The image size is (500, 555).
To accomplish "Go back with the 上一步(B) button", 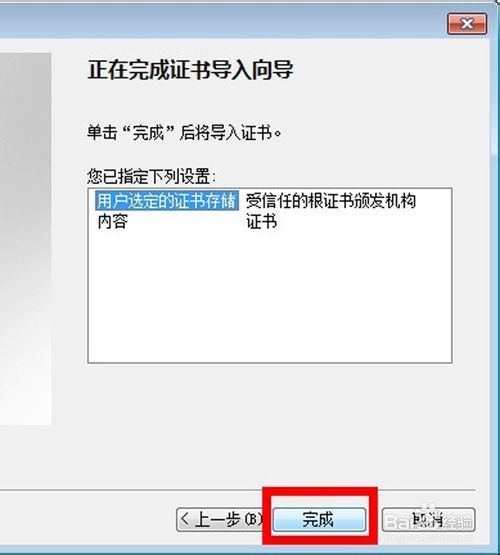I will (x=220, y=519).
